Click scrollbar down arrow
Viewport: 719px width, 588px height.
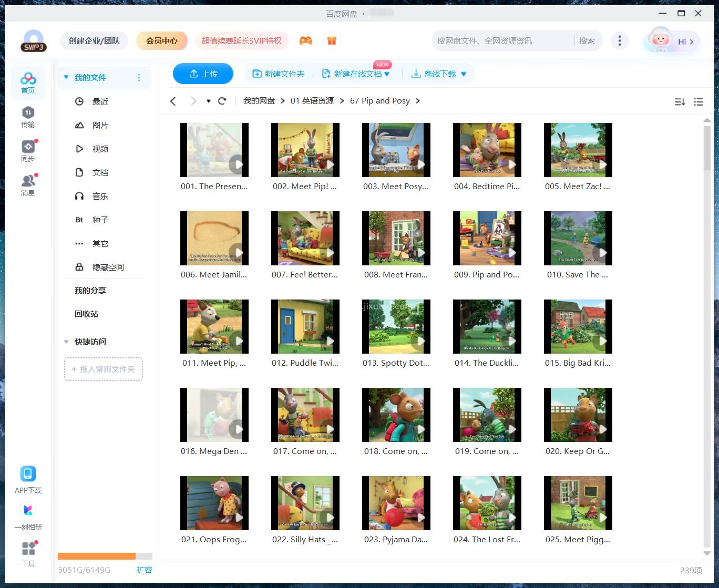click(x=707, y=553)
